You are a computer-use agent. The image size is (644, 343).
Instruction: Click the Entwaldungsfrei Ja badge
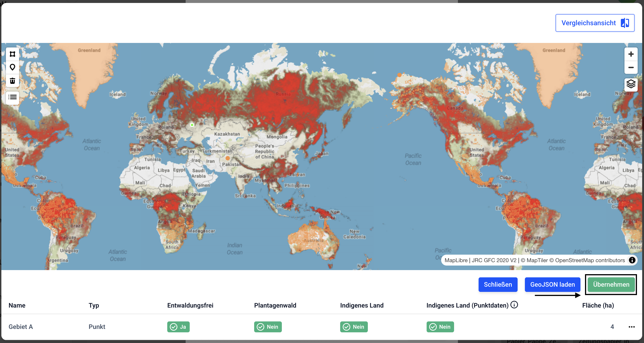(178, 327)
